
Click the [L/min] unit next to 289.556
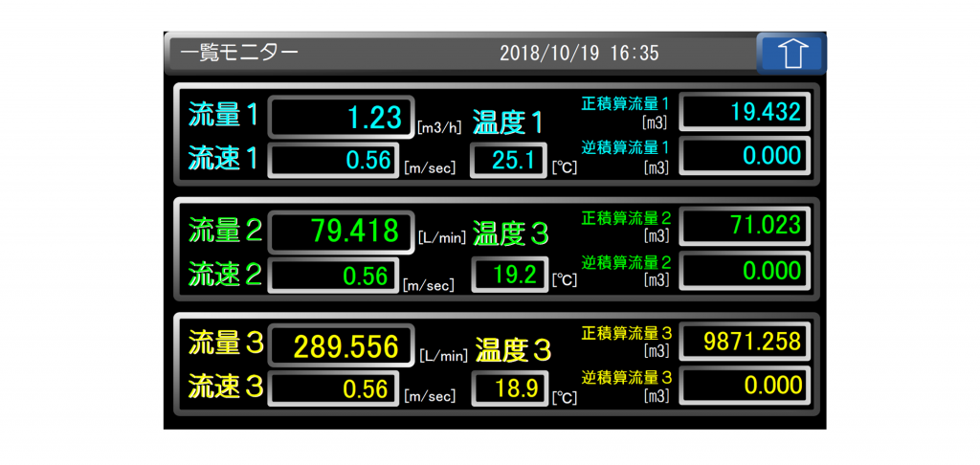pos(443,357)
